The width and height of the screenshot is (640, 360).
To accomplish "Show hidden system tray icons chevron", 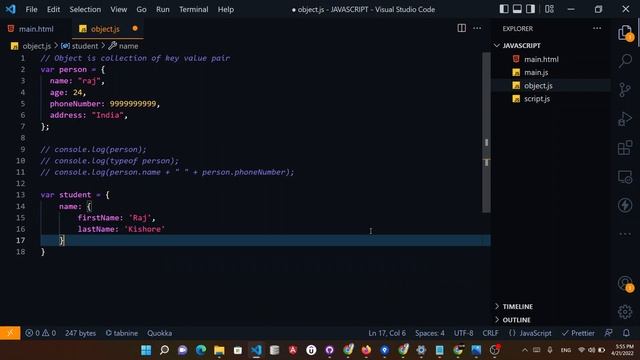I will (525, 350).
